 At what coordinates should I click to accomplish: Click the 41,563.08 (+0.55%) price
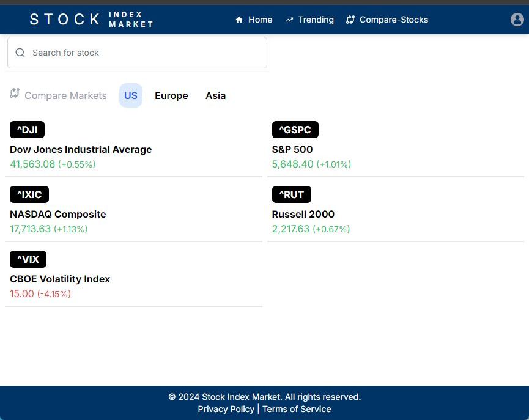53,164
